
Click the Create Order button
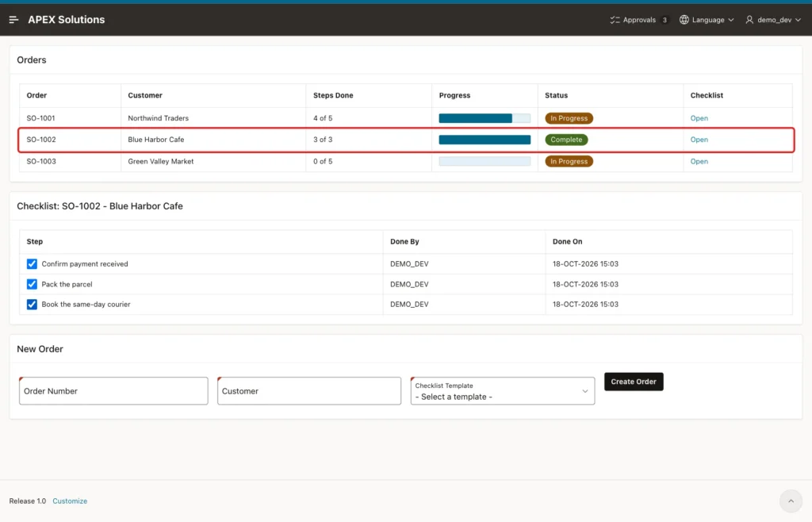coord(634,382)
